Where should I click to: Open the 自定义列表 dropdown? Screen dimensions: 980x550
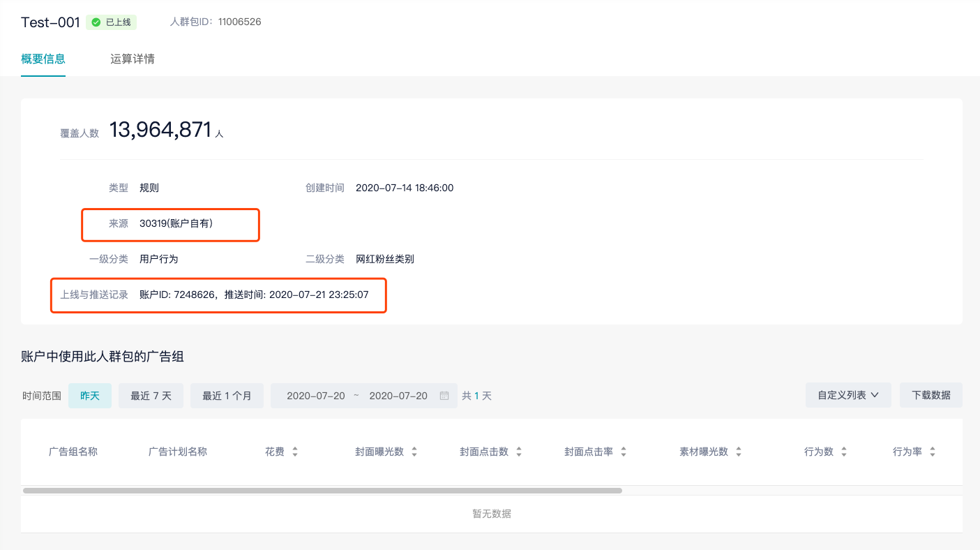[x=848, y=395]
